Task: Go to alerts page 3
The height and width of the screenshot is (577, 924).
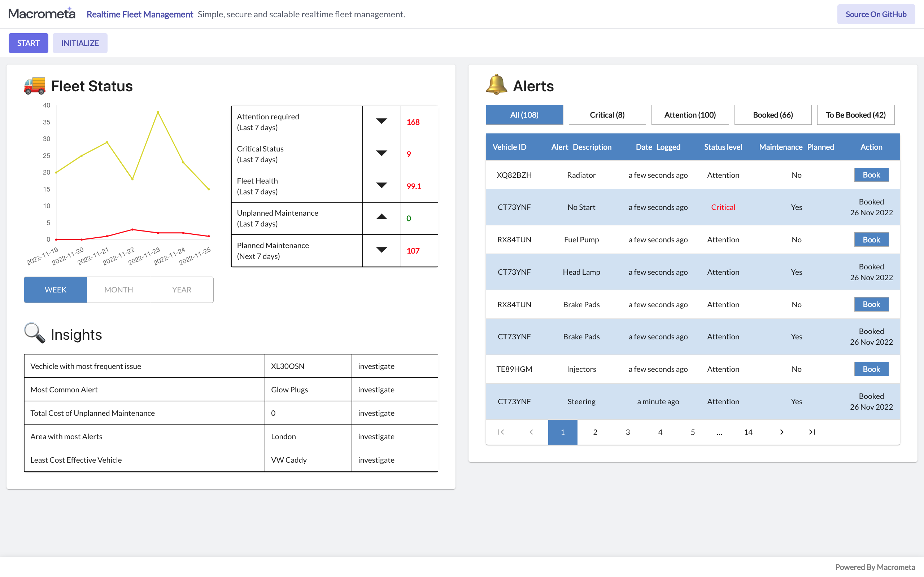Action: (628, 432)
